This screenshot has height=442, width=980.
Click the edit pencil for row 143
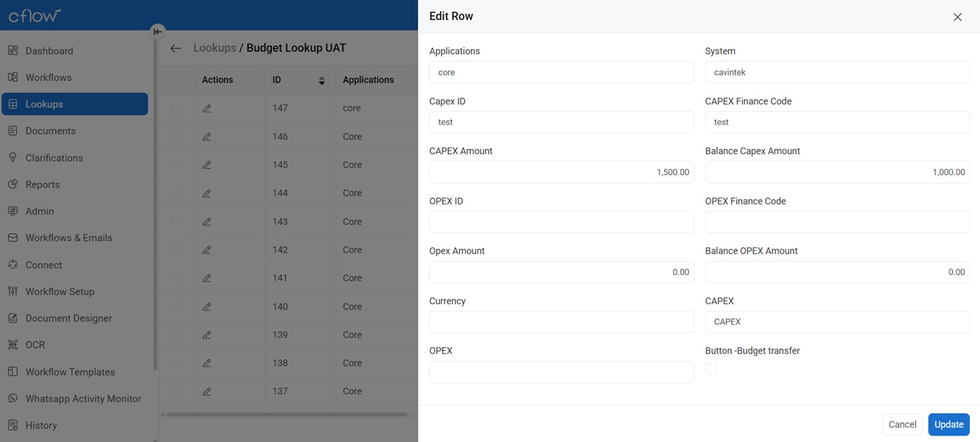point(206,222)
